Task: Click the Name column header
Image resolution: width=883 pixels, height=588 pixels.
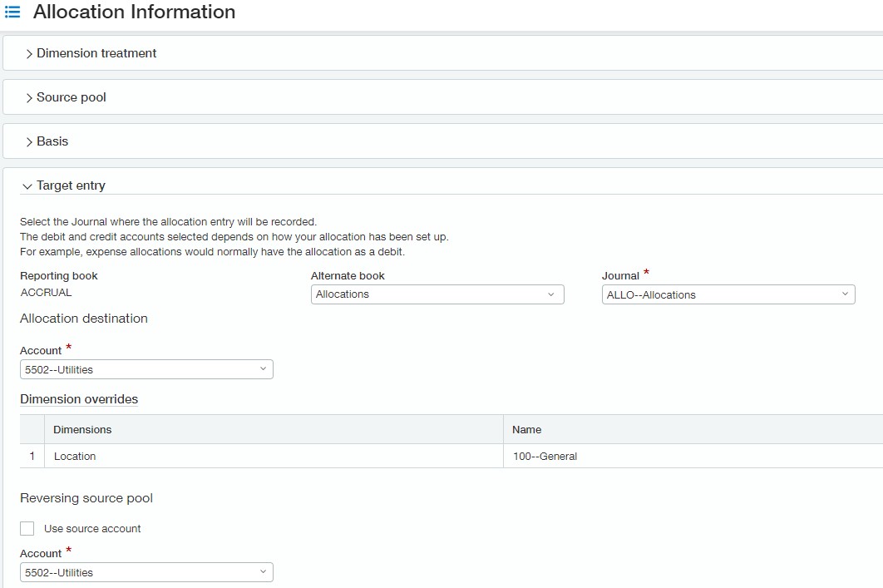Action: pos(526,429)
